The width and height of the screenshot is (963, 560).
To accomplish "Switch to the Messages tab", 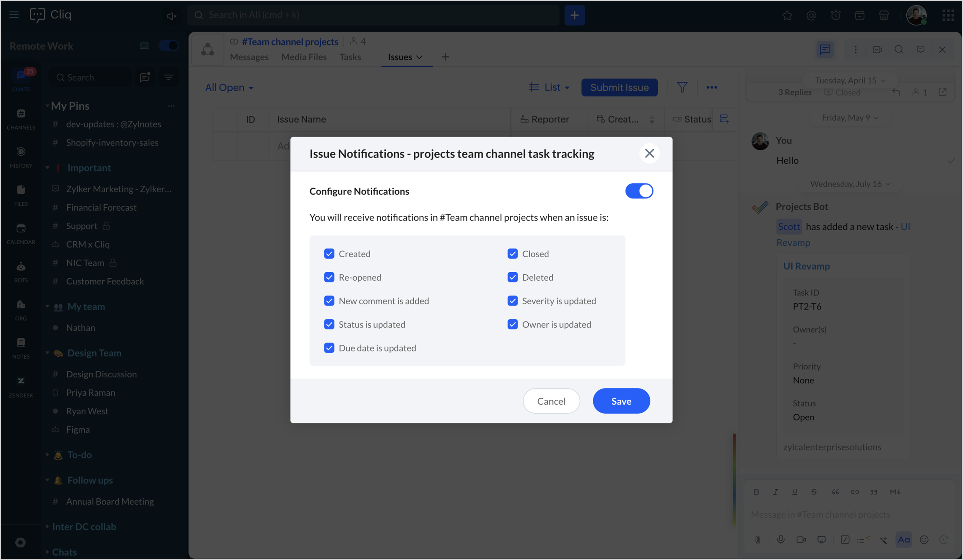I will [249, 57].
